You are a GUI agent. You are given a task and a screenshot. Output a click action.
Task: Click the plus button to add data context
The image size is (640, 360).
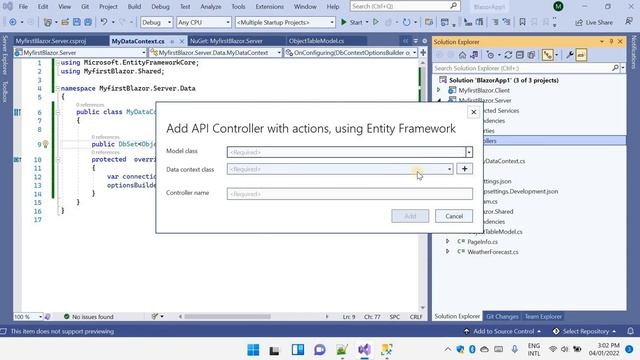[x=464, y=169]
